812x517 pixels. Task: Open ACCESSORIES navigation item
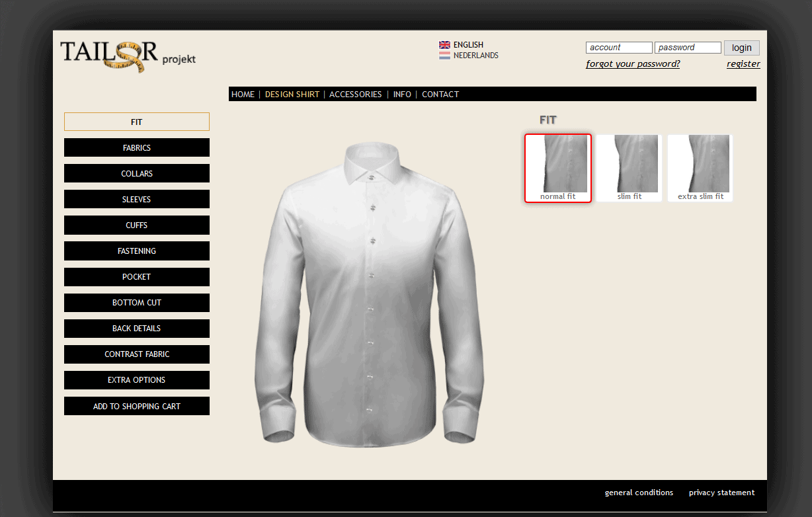pos(356,95)
